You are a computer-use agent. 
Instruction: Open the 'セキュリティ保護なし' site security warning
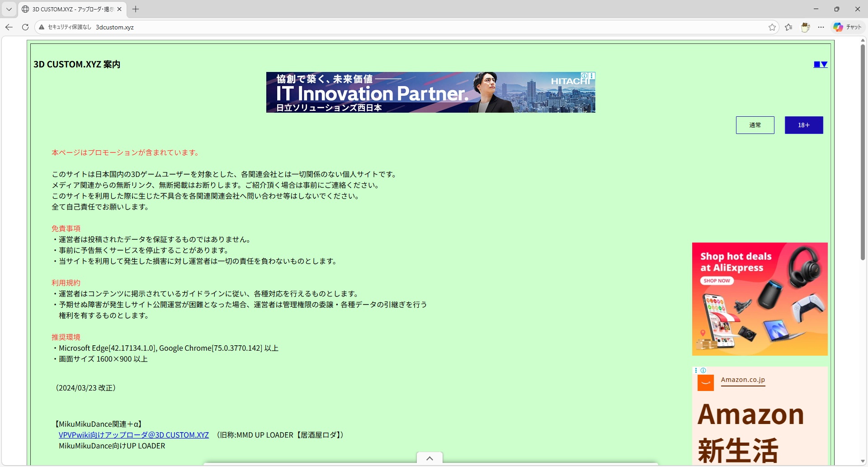point(66,27)
